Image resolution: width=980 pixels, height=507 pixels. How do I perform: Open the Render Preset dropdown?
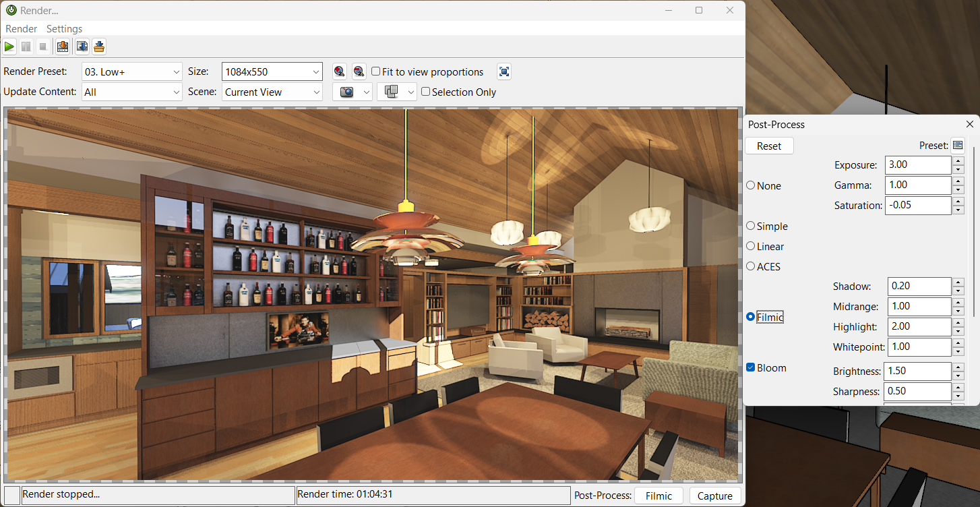[132, 71]
